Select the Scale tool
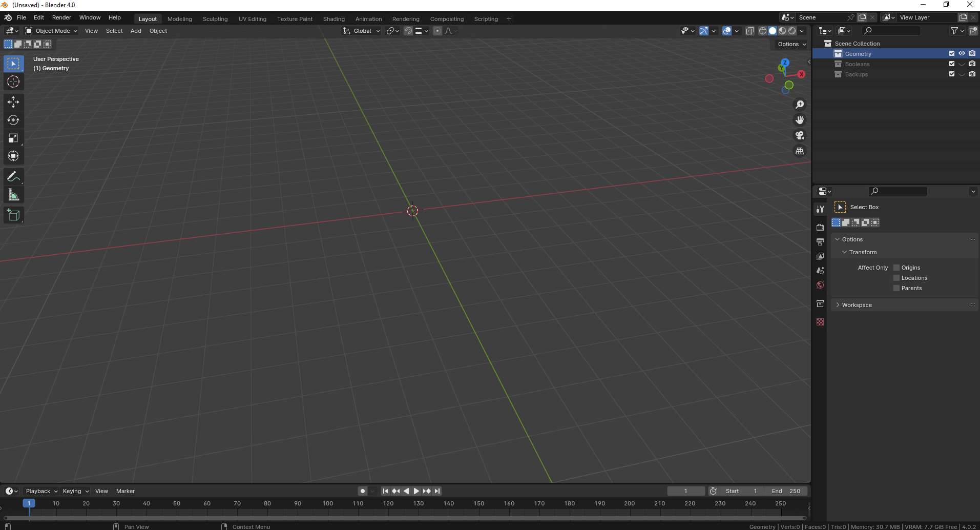This screenshot has height=530, width=980. 13,138
